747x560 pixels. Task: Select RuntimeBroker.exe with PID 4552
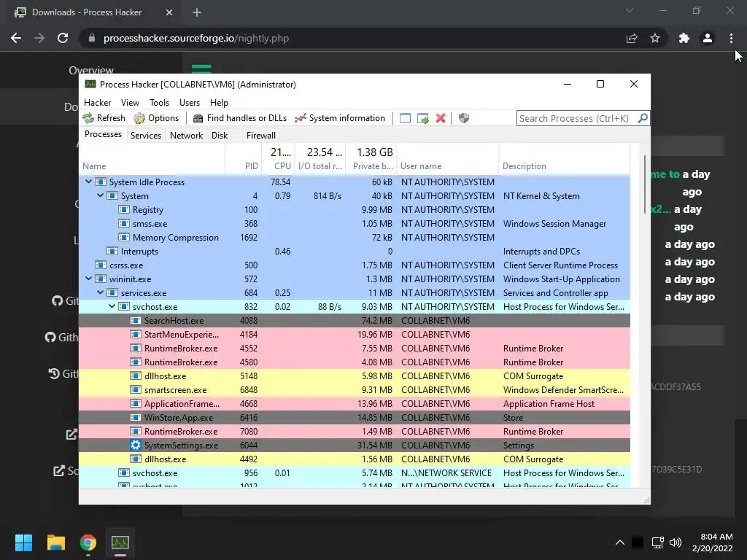pos(355,348)
